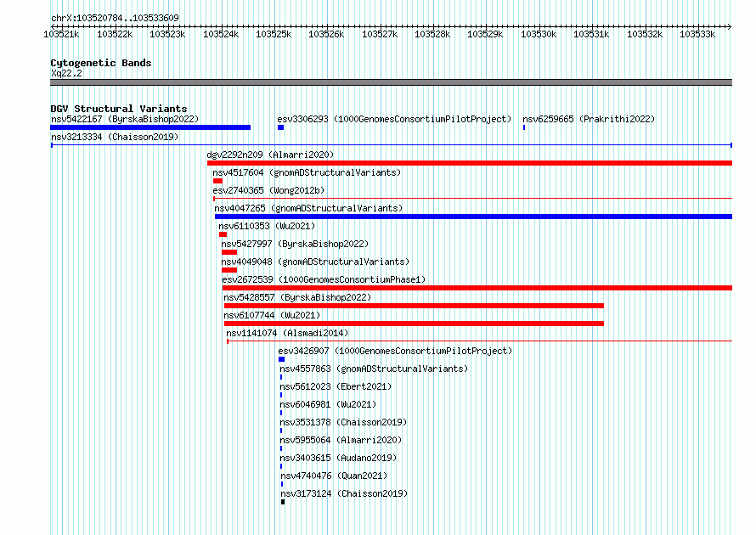This screenshot has height=535, width=756.
Task: Click the 103533k ruler position
Action: coord(697,34)
